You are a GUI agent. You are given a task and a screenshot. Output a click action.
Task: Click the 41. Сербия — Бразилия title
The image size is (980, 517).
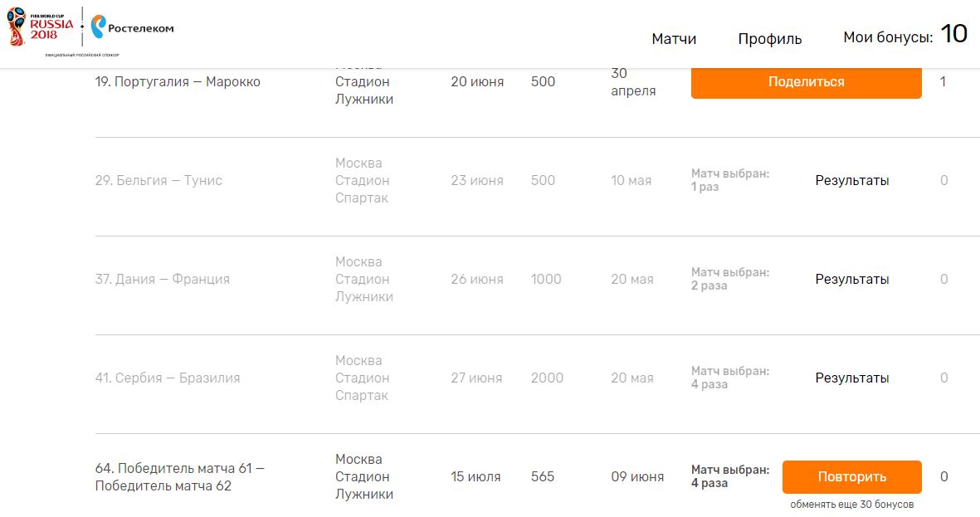point(168,378)
